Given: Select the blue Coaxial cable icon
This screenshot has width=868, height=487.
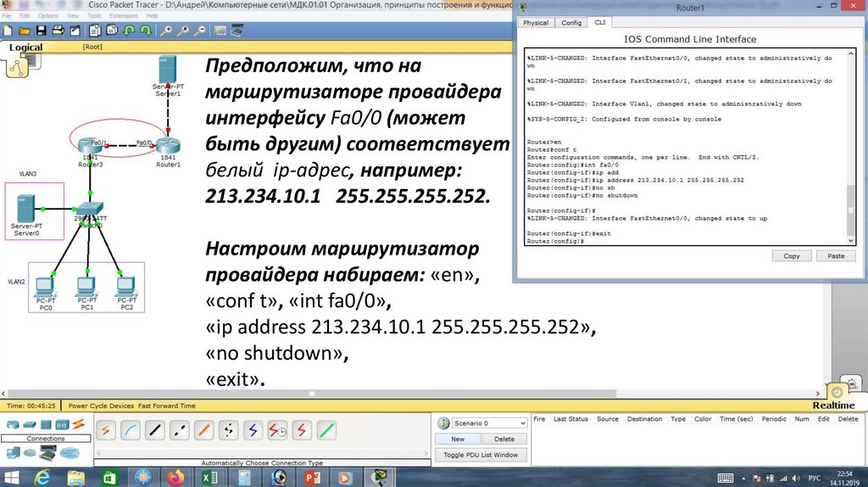Looking at the screenshot, I should pos(253,430).
